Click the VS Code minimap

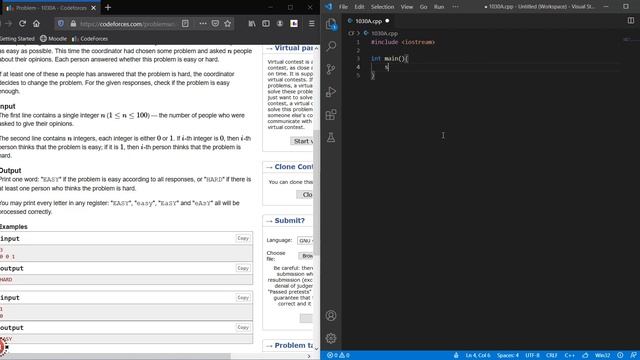coord(630,40)
